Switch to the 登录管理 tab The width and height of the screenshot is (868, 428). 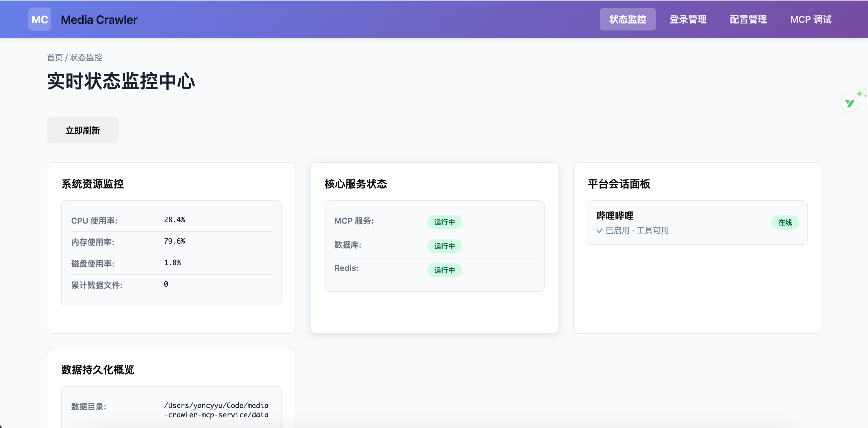(x=687, y=19)
